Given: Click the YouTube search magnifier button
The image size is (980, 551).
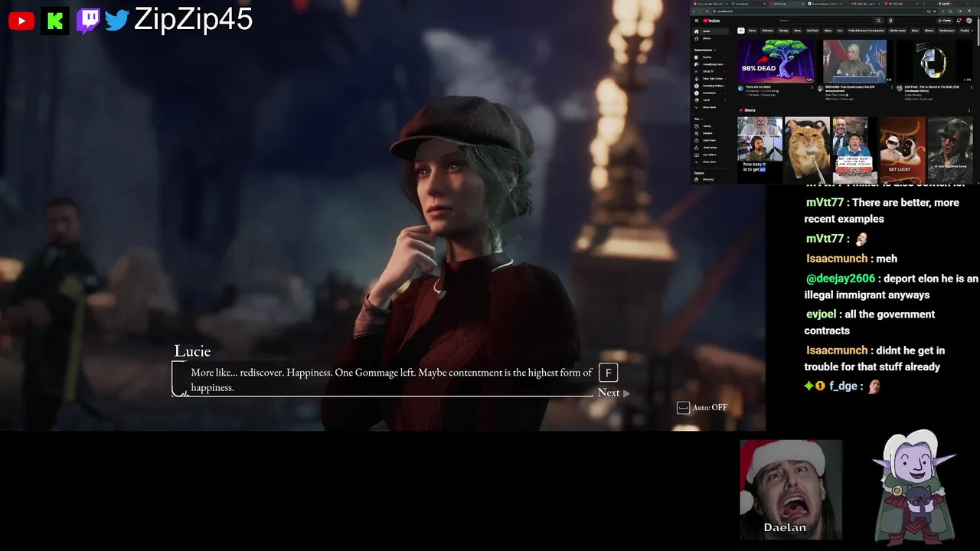Looking at the screenshot, I should coord(879,21).
